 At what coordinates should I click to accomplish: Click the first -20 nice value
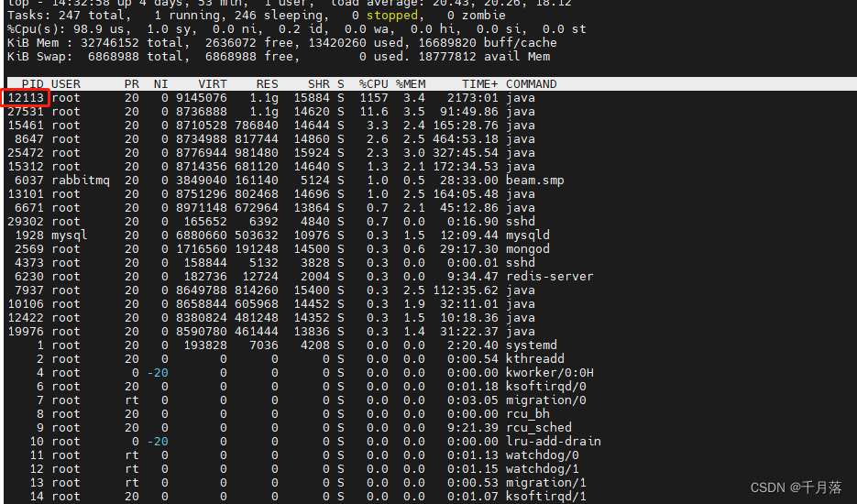click(158, 373)
